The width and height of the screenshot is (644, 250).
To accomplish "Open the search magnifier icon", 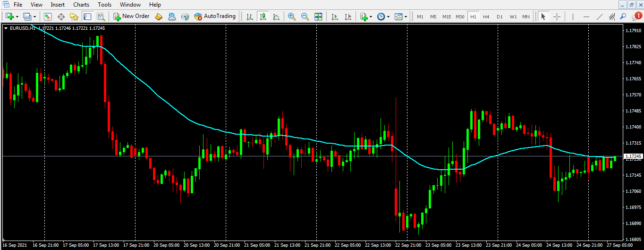I will coord(623,17).
